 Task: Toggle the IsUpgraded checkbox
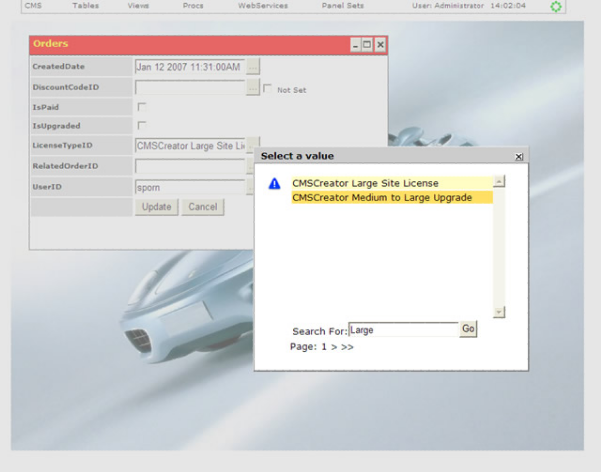pos(142,126)
